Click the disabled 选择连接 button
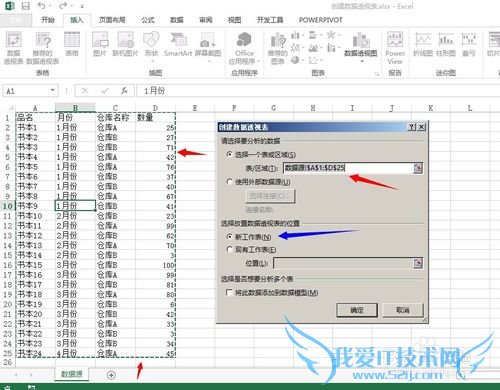The width and height of the screenshot is (500, 390). [270, 196]
